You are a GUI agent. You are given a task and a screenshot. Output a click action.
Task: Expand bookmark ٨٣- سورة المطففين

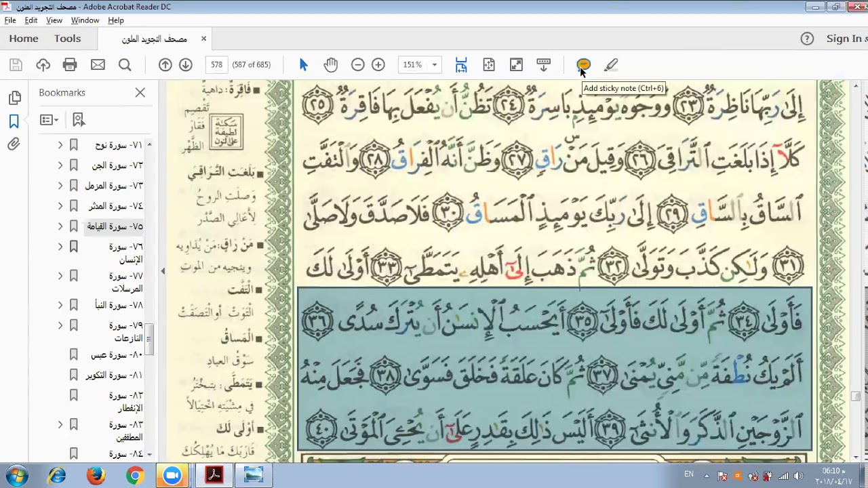60,424
